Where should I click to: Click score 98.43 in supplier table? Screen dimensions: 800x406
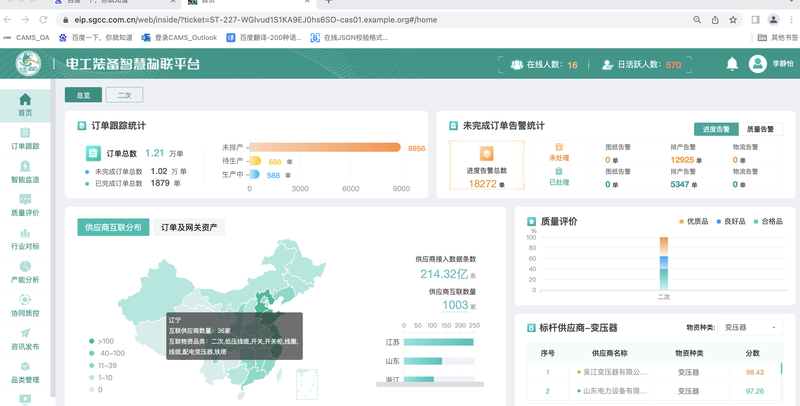click(755, 372)
